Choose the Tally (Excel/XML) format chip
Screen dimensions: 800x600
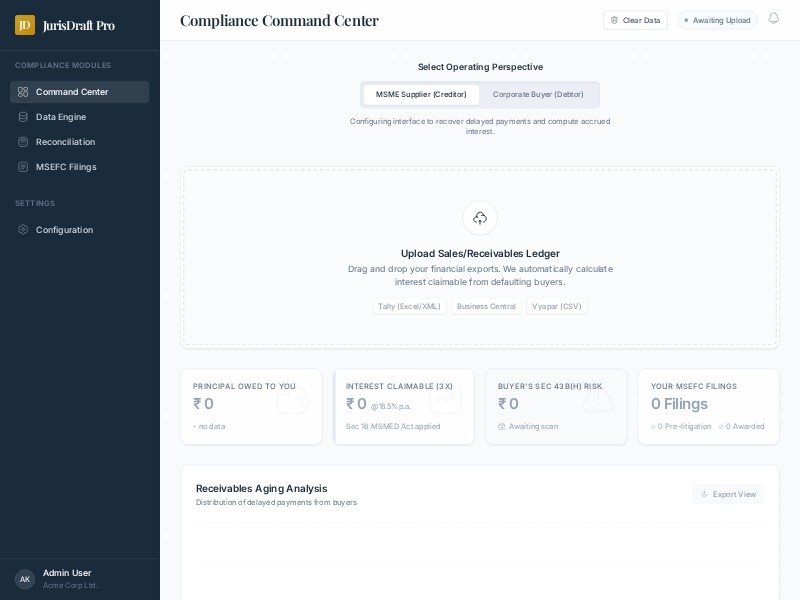(x=409, y=306)
